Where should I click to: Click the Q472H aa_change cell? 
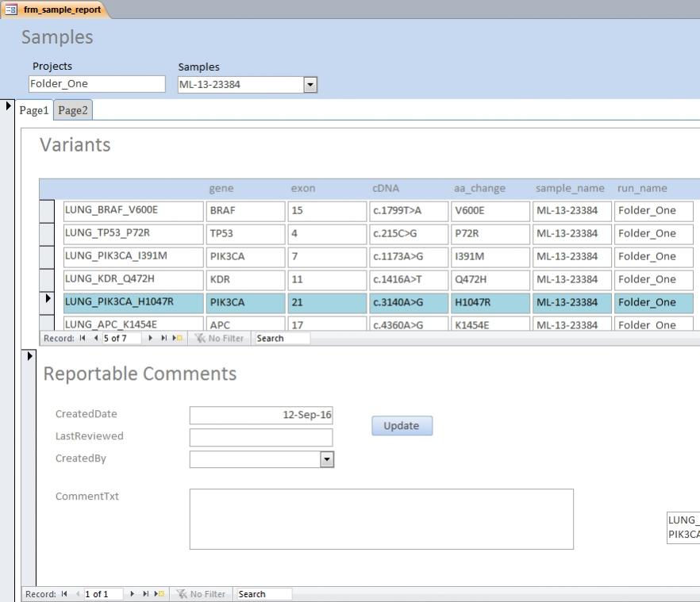490,280
